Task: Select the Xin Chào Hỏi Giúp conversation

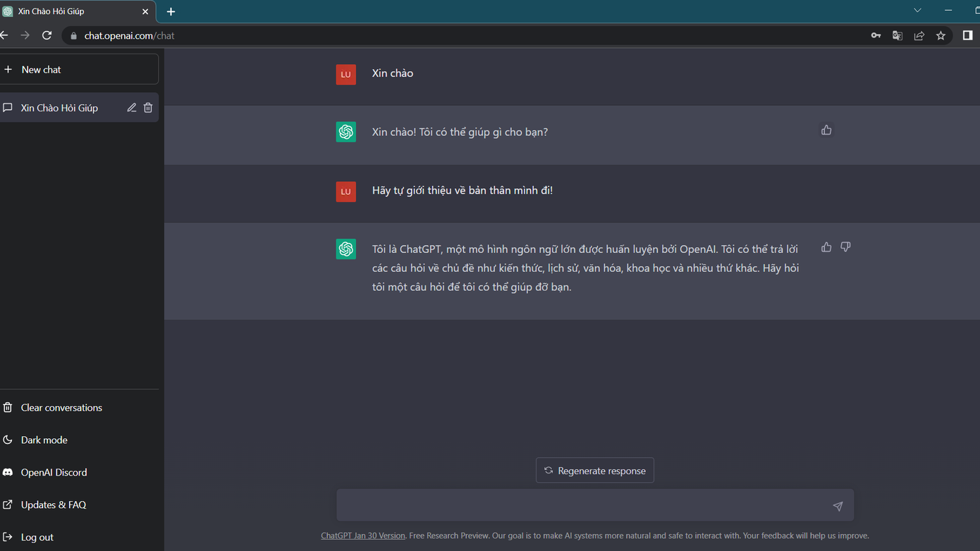Action: (x=60, y=108)
